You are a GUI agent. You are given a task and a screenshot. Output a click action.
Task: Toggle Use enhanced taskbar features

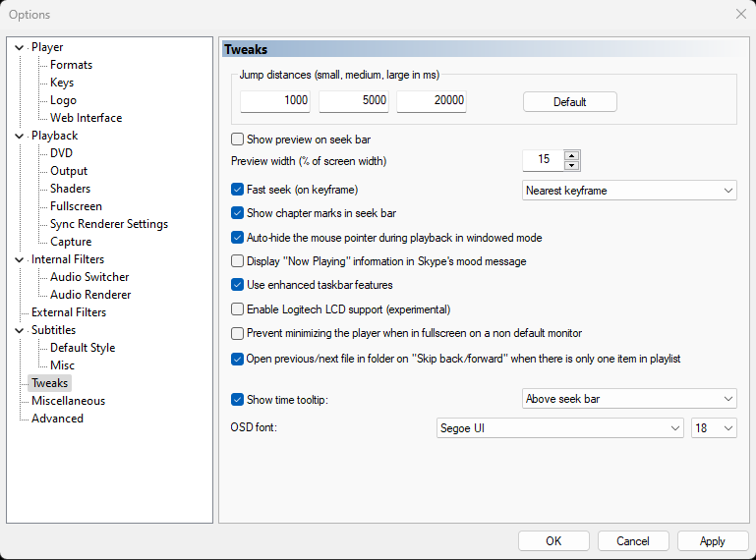[x=237, y=285]
